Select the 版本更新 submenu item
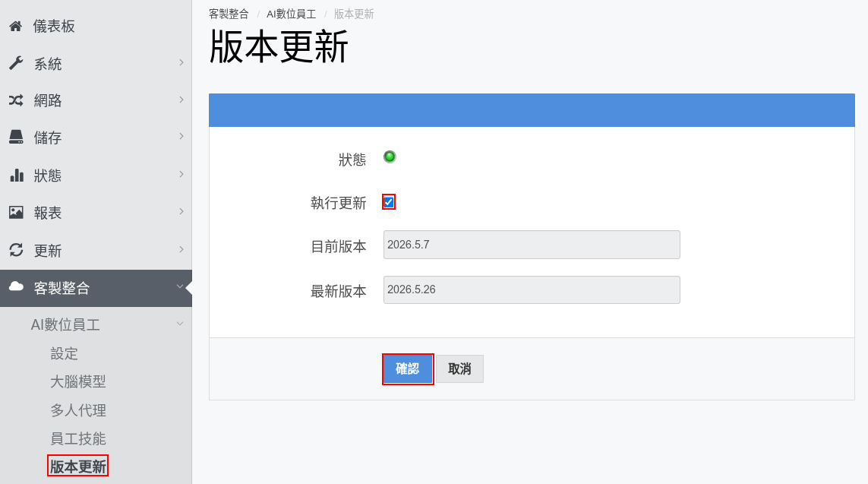868x484 pixels. (78, 467)
